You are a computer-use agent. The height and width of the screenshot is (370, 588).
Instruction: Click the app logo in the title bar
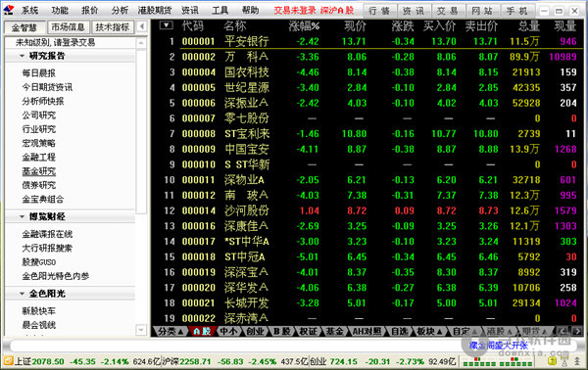coord(8,10)
